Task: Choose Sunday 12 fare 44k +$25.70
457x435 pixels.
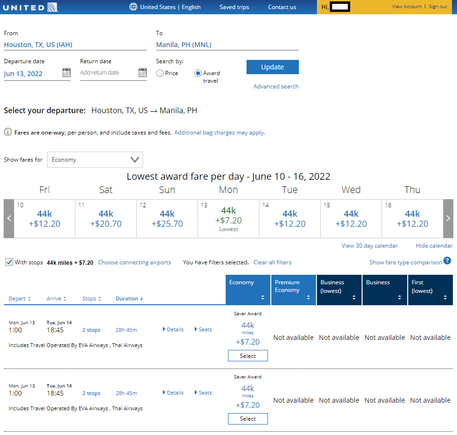Action: point(167,219)
